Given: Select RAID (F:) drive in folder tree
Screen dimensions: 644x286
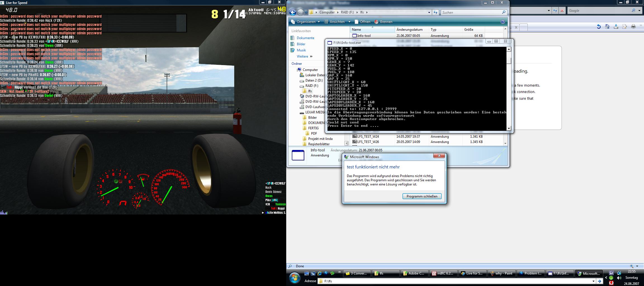Looking at the screenshot, I should (312, 86).
